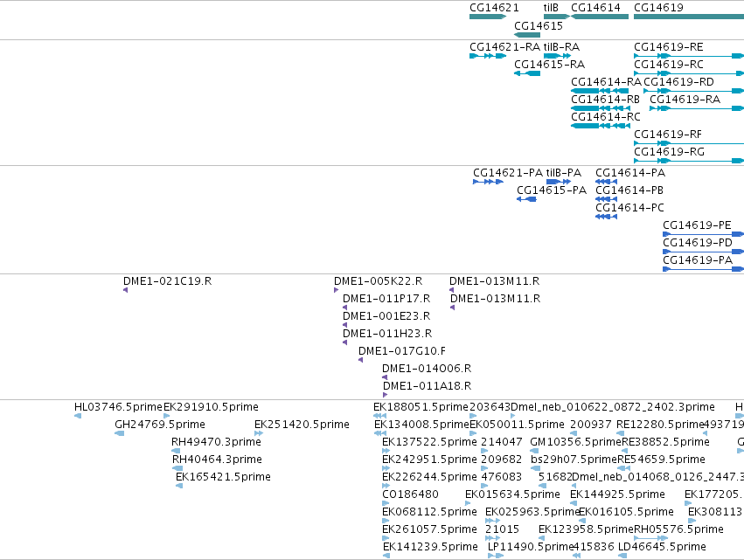
Task: Click transcript CG14619-RE
Action: 689,56
